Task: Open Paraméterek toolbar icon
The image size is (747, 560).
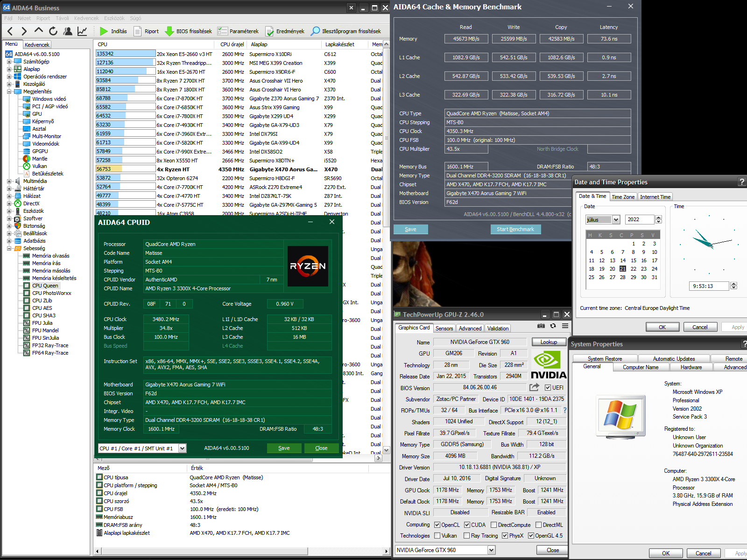Action: (x=222, y=31)
